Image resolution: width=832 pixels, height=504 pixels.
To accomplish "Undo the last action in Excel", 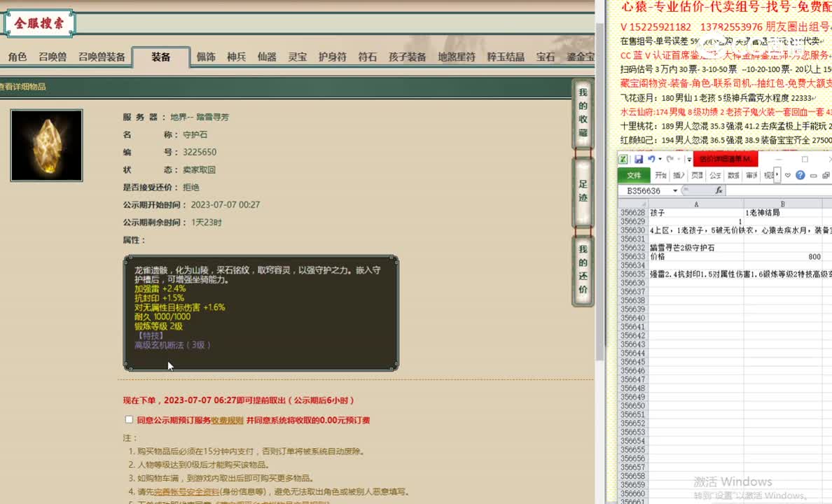I will tap(651, 159).
